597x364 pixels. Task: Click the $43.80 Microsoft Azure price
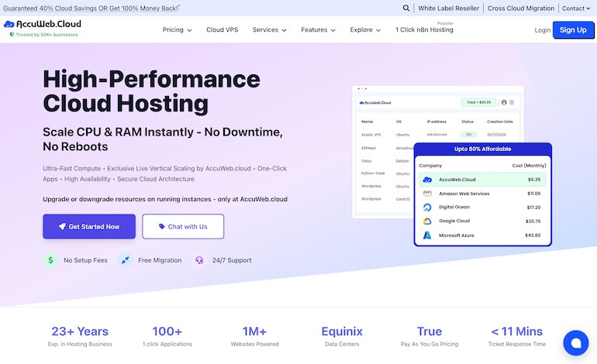pyautogui.click(x=533, y=235)
